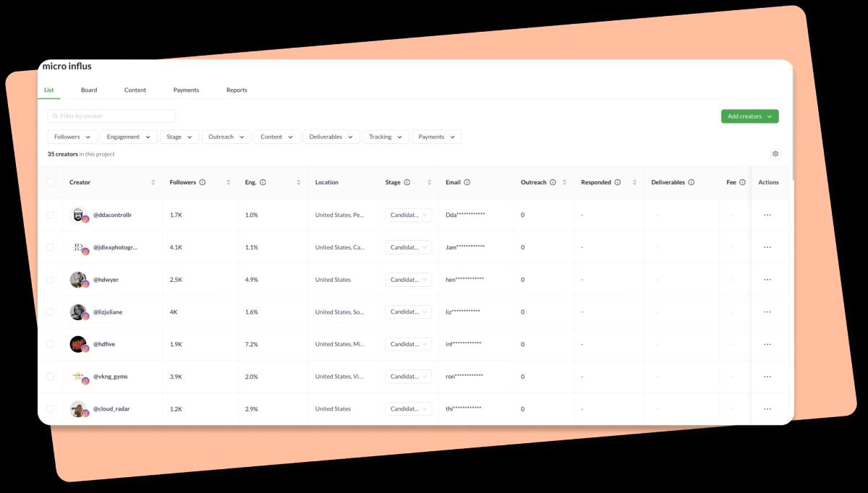Show Stage column info icon
This screenshot has width=868, height=493.
point(407,182)
